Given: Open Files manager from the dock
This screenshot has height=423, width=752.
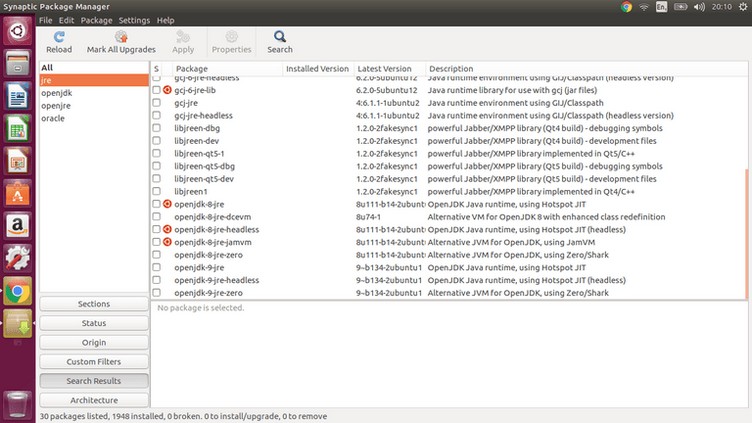Looking at the screenshot, I should click(x=18, y=63).
